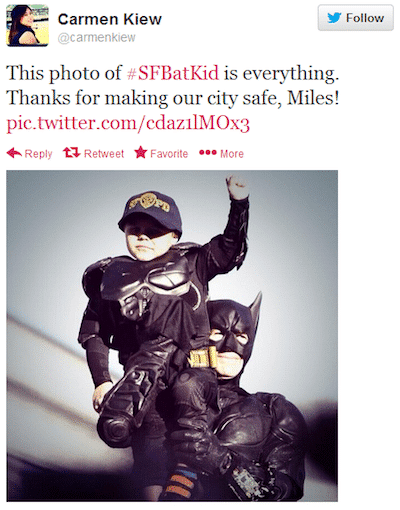Click the three-dot More icon
400x510 pixels.
pos(208,153)
